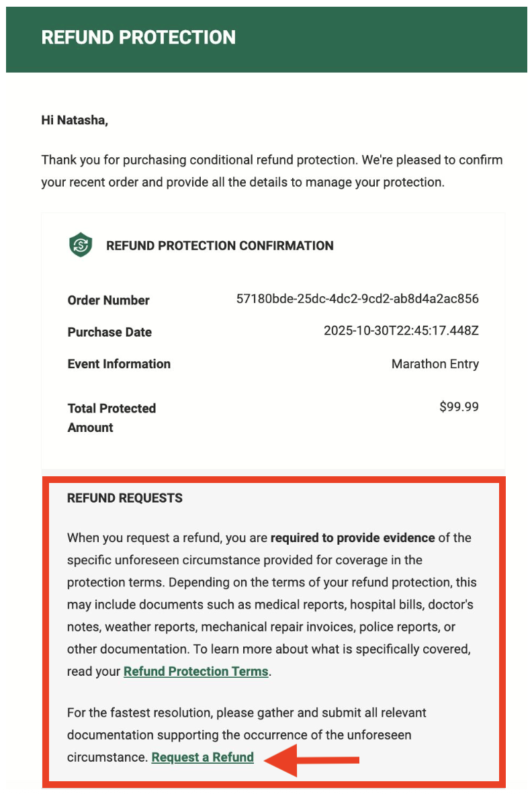Click the $99.99 protected amount
The image size is (532, 794).
(459, 406)
